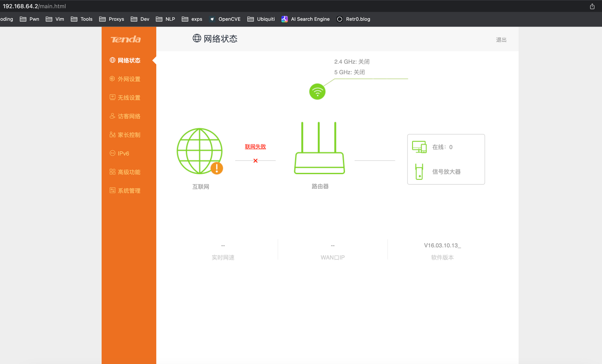Click the Internet globe icon
The height and width of the screenshot is (364, 602).
coord(199,151)
